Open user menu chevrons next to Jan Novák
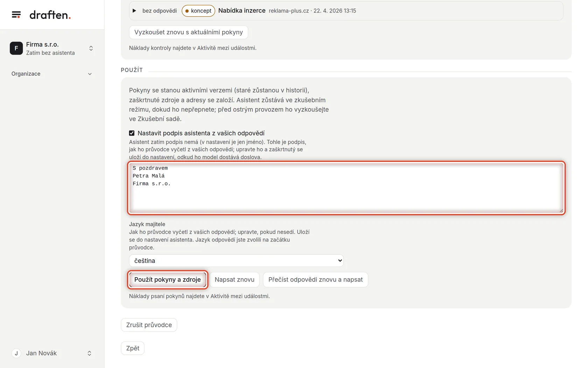This screenshot has height=368, width=588. coord(89,353)
